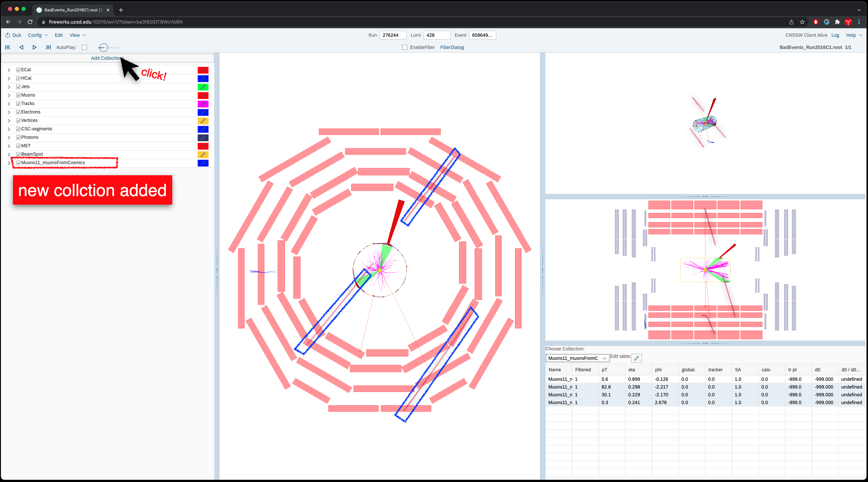Reload the browser page

tap(30, 22)
